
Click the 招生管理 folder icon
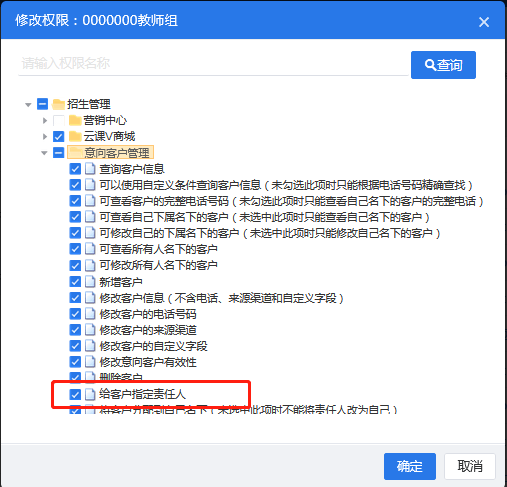[59, 104]
